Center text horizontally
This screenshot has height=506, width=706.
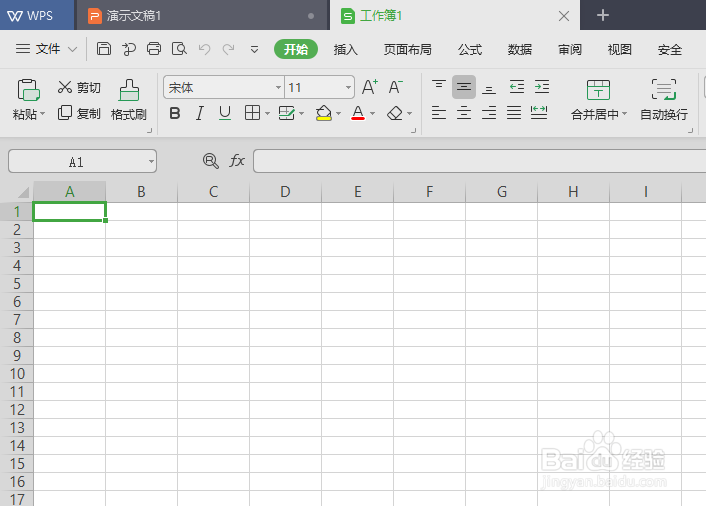(464, 113)
